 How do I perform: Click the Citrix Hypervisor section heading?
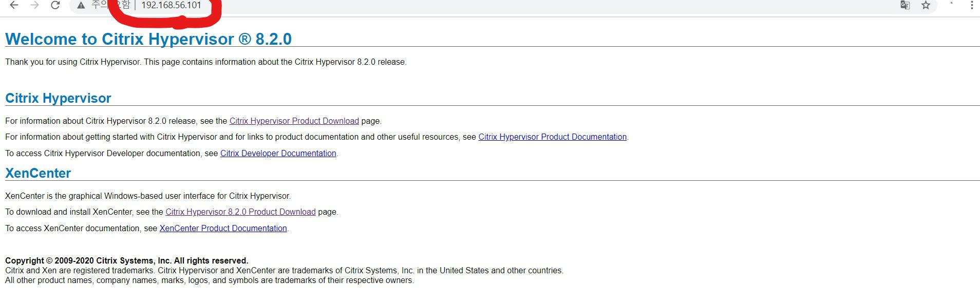coord(58,98)
